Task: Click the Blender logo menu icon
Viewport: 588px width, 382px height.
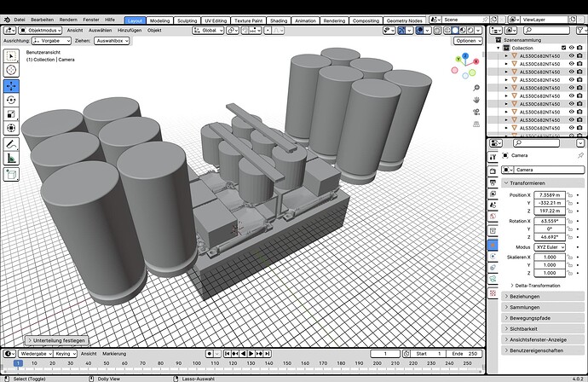Action: click(x=7, y=20)
